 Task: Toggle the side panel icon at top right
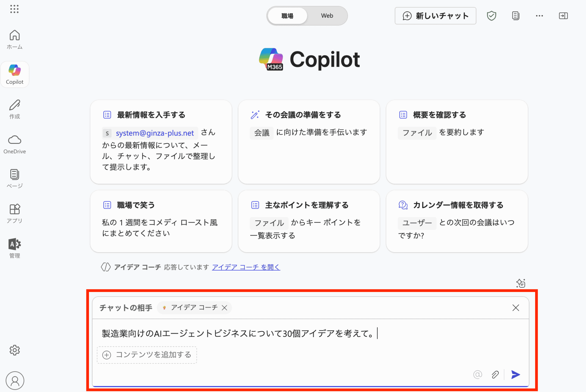pos(563,16)
